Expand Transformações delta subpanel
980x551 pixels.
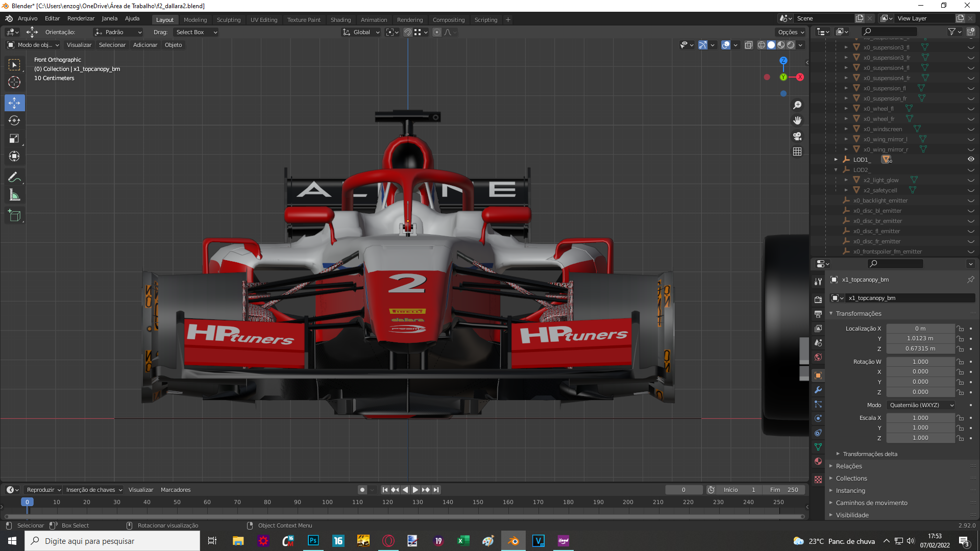(x=870, y=454)
